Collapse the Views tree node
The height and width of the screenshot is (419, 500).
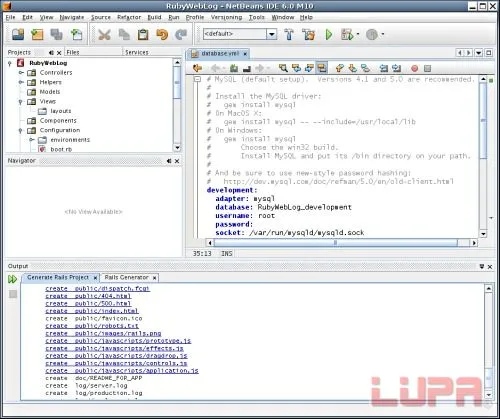coord(21,102)
